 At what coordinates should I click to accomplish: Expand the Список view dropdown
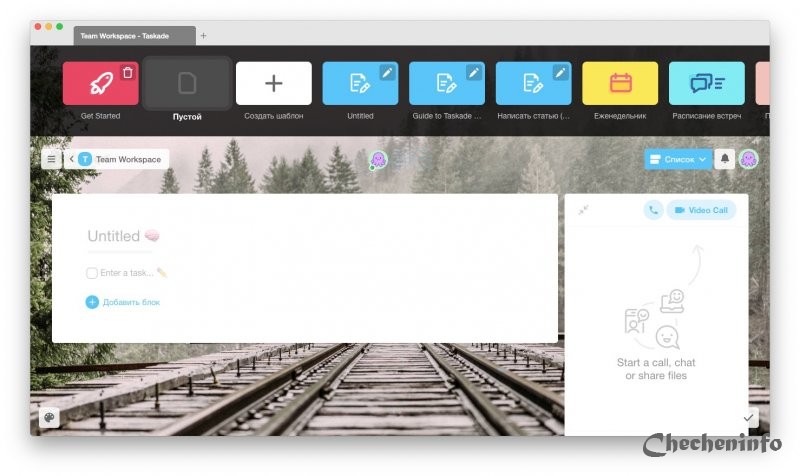click(678, 159)
